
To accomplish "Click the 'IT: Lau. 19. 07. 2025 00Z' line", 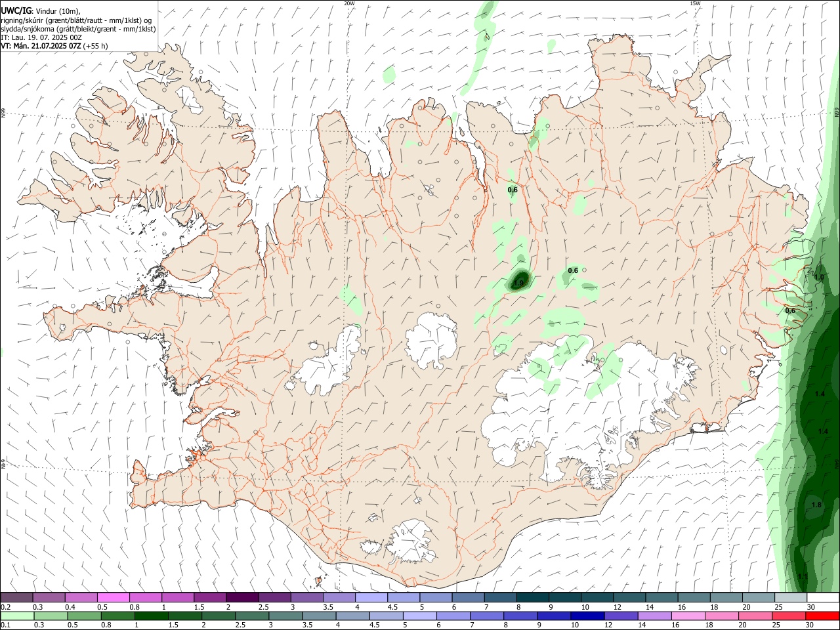I will coord(41,37).
